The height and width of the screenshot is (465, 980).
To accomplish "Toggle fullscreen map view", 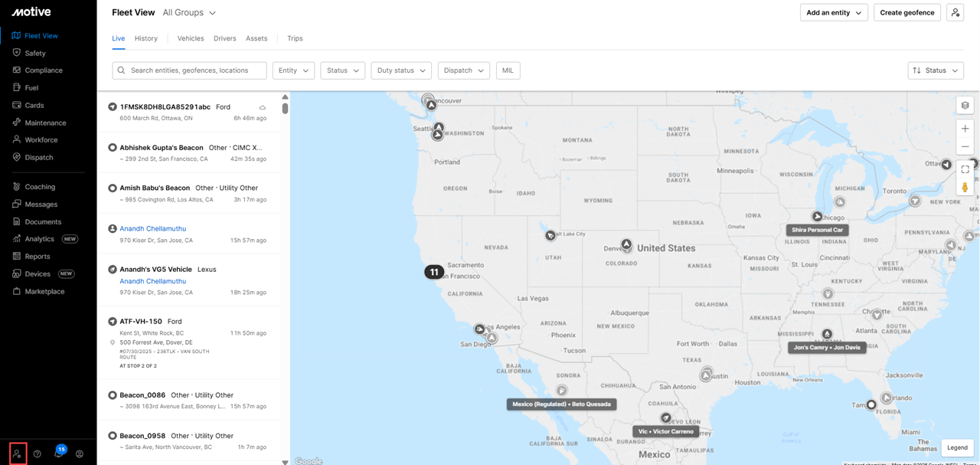I will 965,169.
